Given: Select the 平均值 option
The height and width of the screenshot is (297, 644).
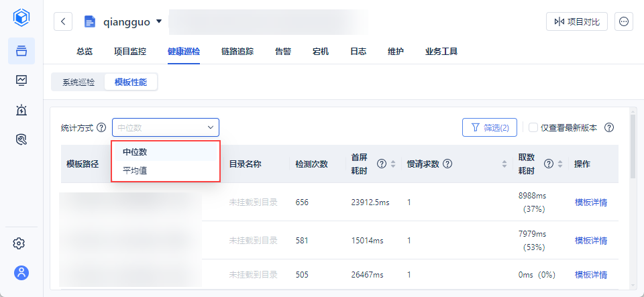Looking at the screenshot, I should point(135,171).
